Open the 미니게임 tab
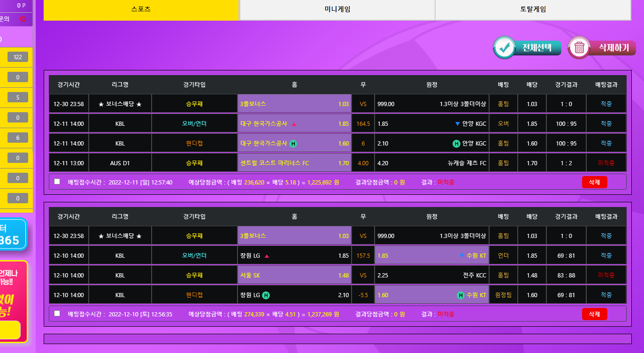This screenshot has width=644, height=353. pyautogui.click(x=337, y=9)
